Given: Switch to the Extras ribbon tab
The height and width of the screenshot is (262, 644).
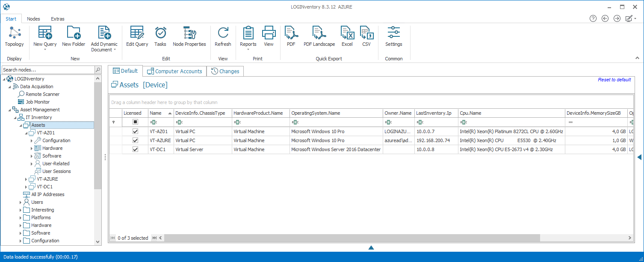Looking at the screenshot, I should [58, 19].
